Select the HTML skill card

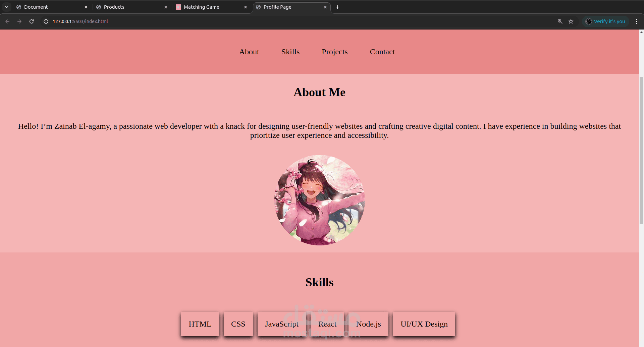pyautogui.click(x=200, y=324)
